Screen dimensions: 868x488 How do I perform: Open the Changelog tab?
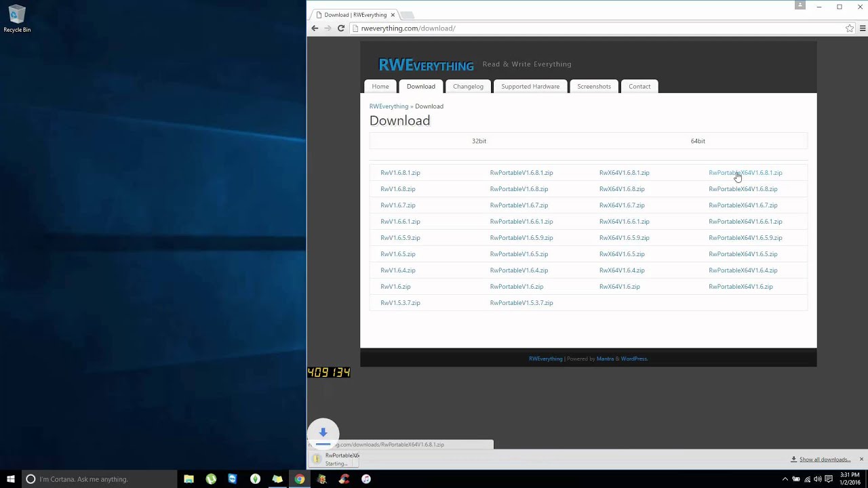[x=468, y=87]
